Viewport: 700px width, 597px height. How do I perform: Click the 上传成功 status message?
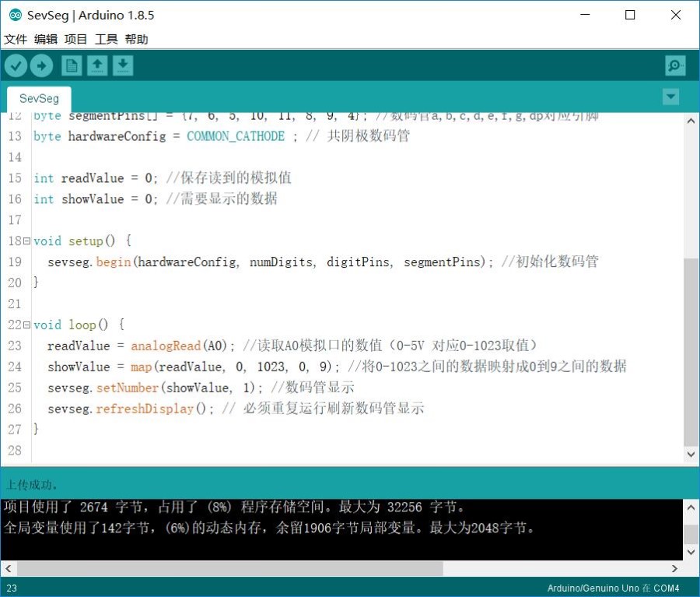coord(30,483)
